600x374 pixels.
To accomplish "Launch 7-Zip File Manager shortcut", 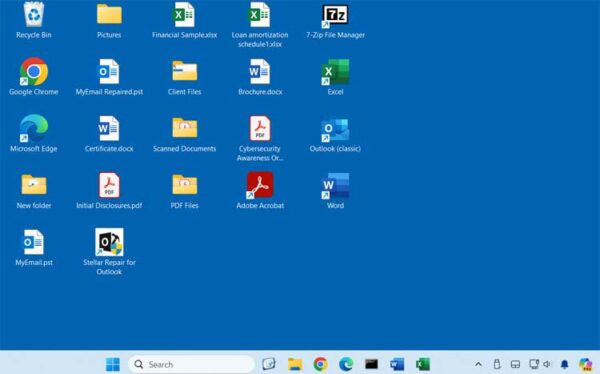I will tap(335, 16).
